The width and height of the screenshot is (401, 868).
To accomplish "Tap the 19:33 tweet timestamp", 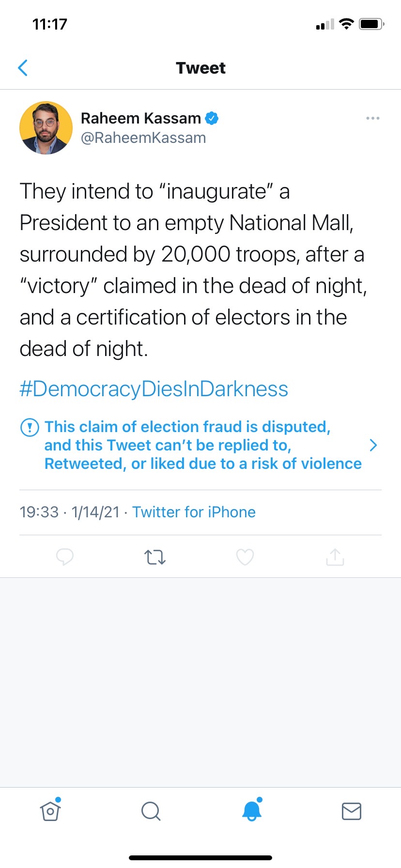I will (39, 512).
